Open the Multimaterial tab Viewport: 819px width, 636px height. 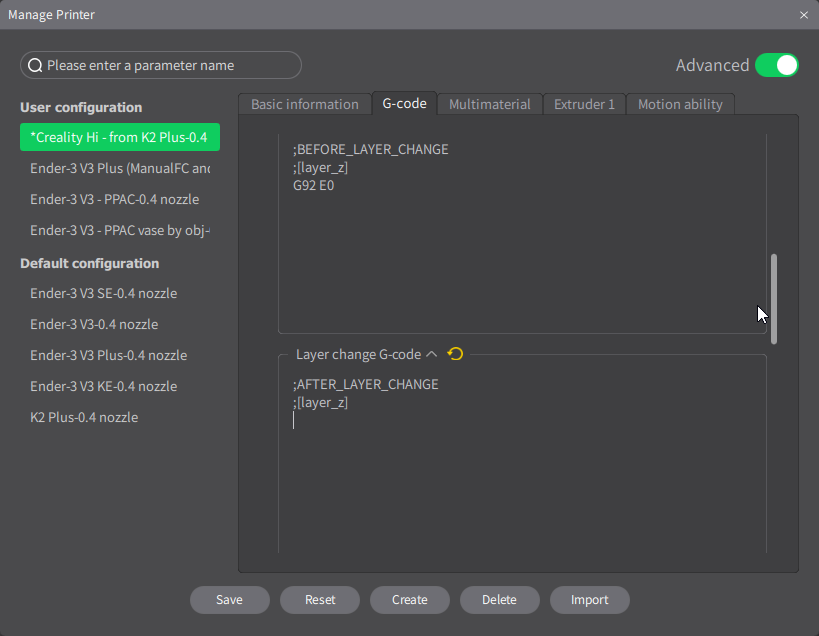pyautogui.click(x=490, y=104)
